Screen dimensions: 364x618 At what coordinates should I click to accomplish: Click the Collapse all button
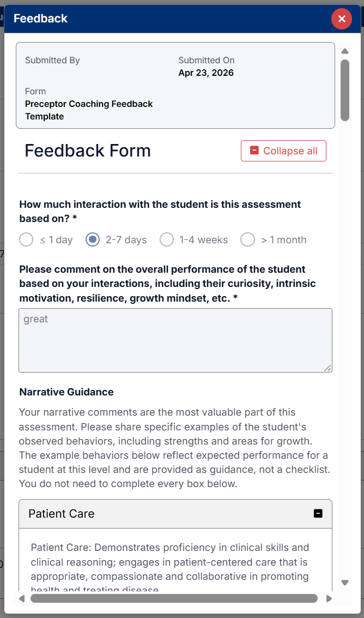pos(283,151)
